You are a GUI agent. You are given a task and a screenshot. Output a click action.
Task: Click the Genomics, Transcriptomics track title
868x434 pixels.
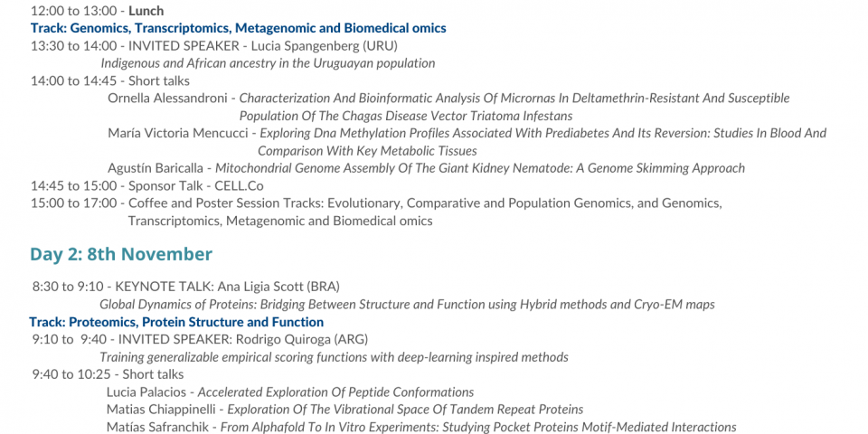click(x=238, y=28)
